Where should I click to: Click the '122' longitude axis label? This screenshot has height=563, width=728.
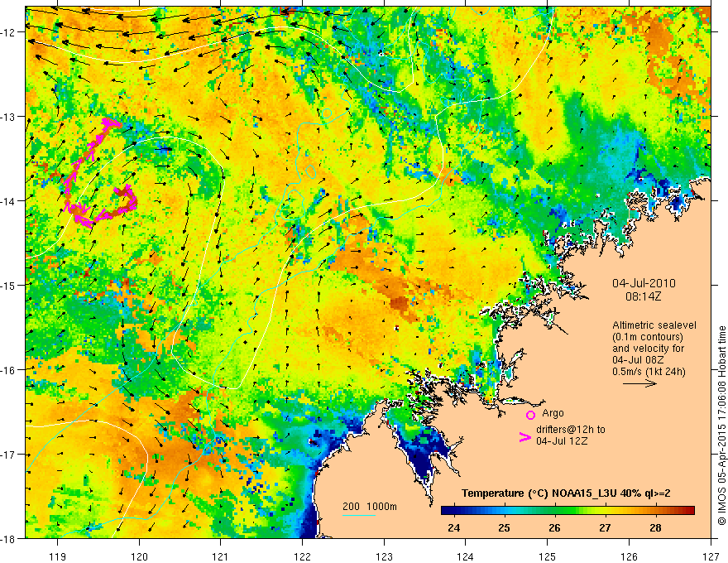[302, 556]
